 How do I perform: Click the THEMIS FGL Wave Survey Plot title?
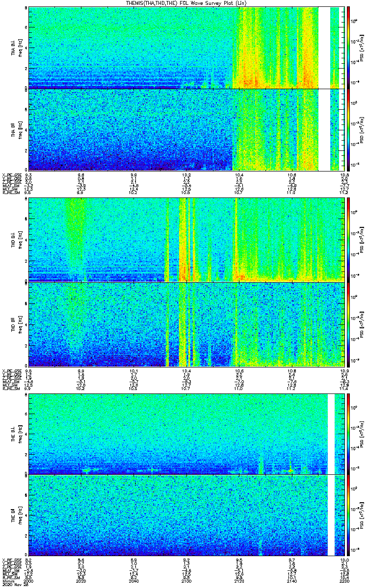pos(186,3)
